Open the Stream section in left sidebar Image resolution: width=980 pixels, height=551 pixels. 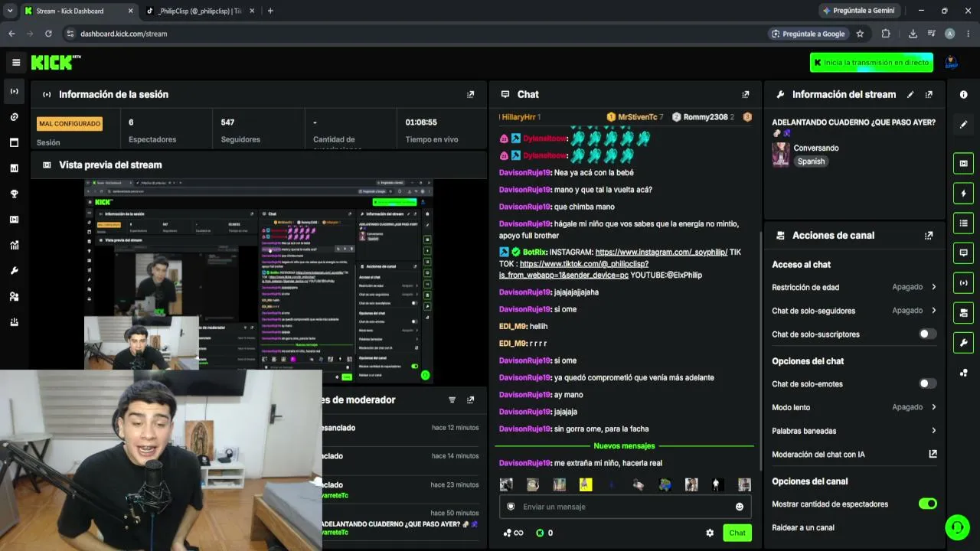(x=14, y=91)
